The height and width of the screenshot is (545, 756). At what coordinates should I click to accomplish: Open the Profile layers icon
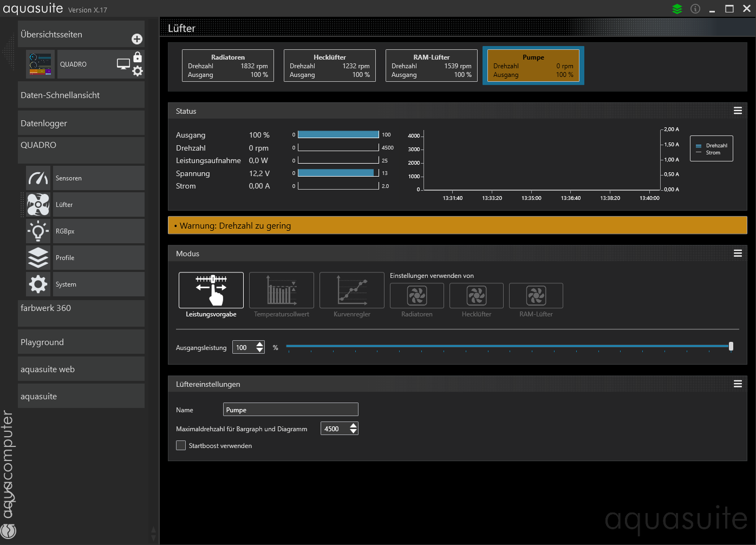pyautogui.click(x=38, y=258)
